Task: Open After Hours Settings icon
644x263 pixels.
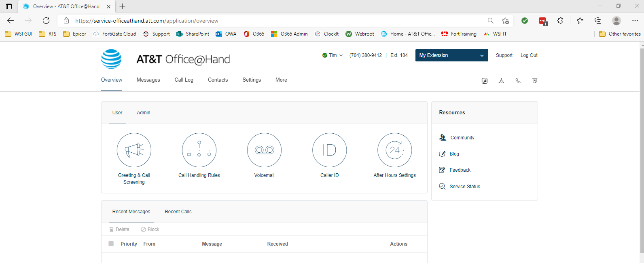Action: pos(394,150)
